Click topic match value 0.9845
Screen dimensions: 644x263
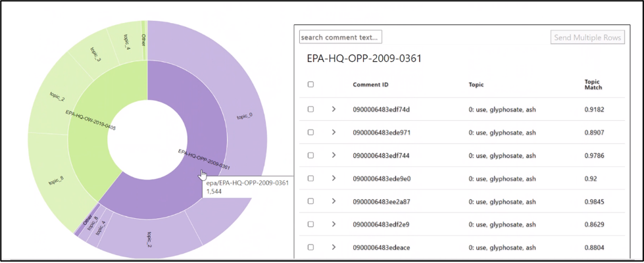pyautogui.click(x=594, y=201)
